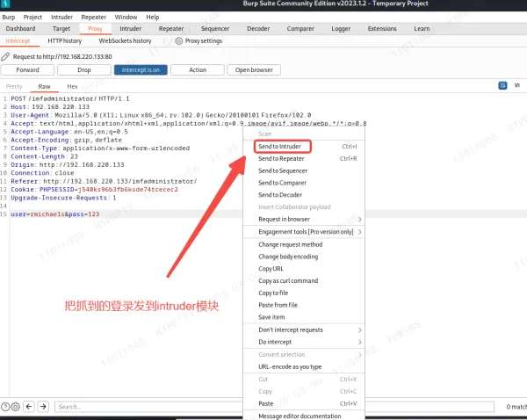Expand the Do intercept submenu
The height and width of the screenshot is (420, 527).
pyautogui.click(x=359, y=342)
